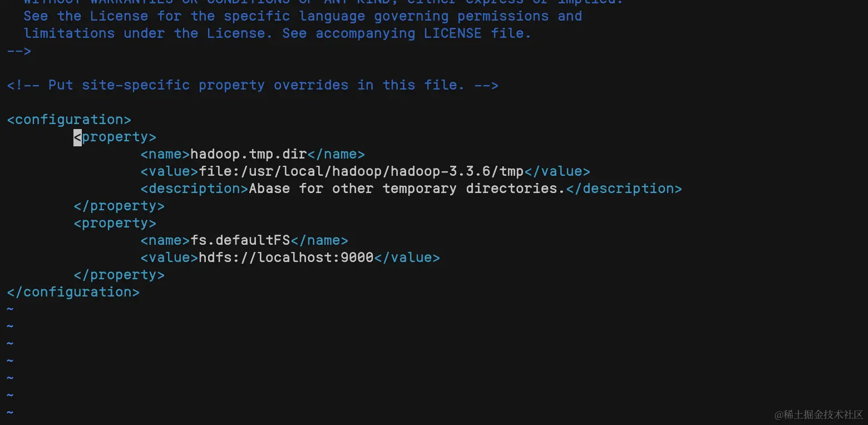Click the first <property> tag at the cursor
Image resolution: width=868 pixels, height=425 pixels.
pos(115,137)
